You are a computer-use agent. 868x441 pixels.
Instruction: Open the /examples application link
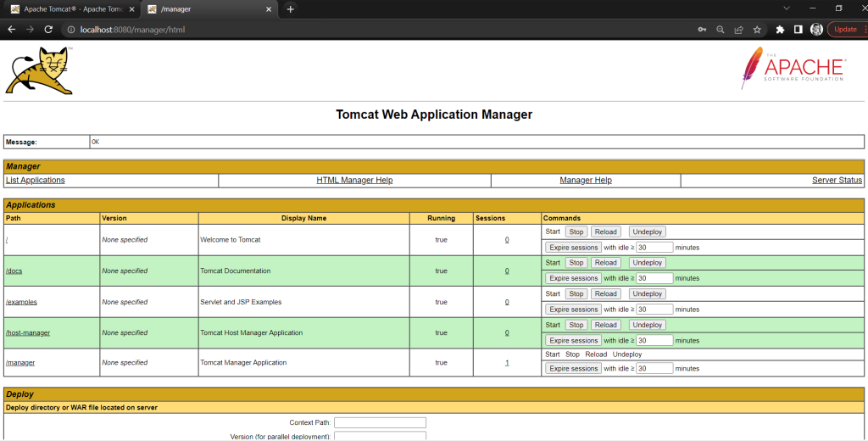(x=21, y=302)
